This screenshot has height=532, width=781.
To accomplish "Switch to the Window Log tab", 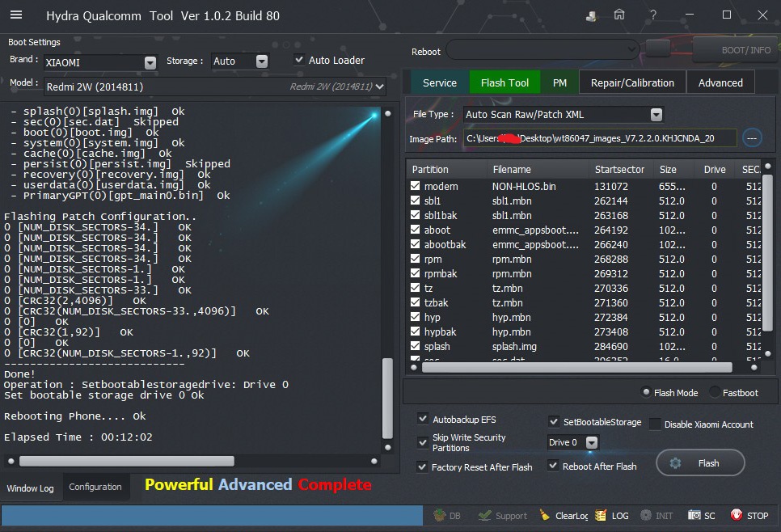I will [31, 488].
